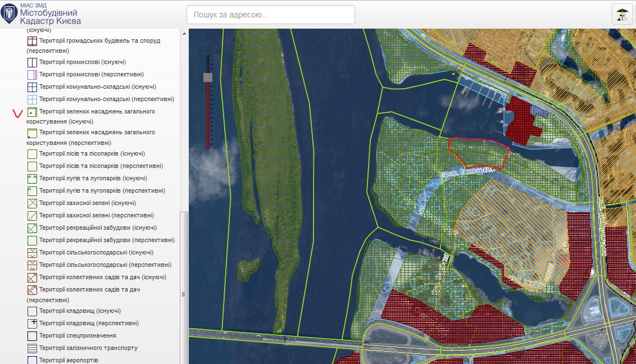Click the railway transport territories legend icon
Screen dimensions: 636x364
(x=32, y=348)
